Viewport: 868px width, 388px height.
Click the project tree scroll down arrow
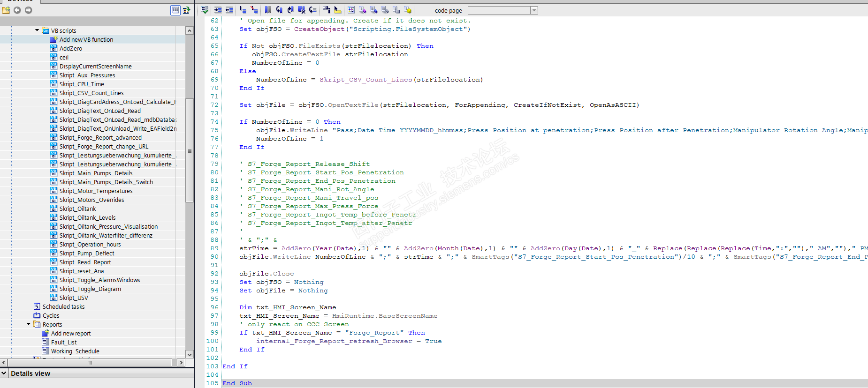[x=190, y=355]
